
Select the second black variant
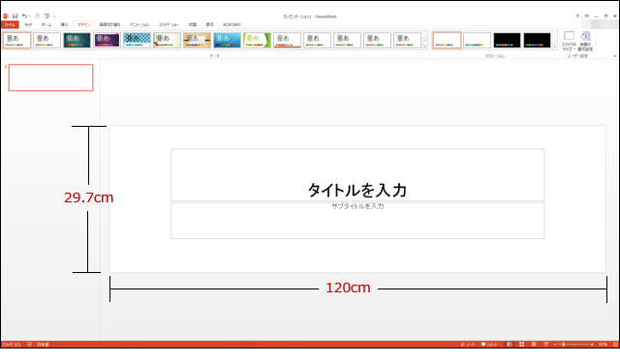(x=537, y=41)
